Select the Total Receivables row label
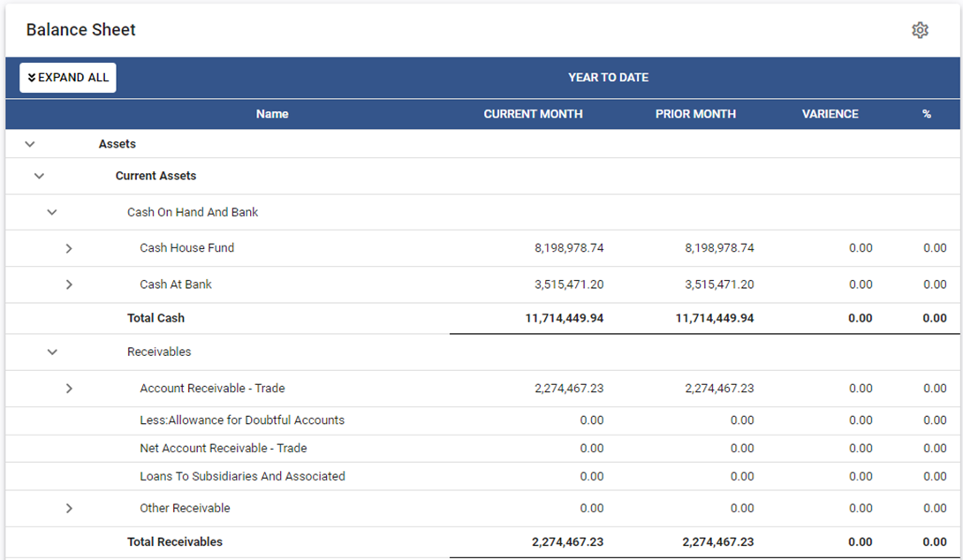The width and height of the screenshot is (963, 560). [x=175, y=541]
